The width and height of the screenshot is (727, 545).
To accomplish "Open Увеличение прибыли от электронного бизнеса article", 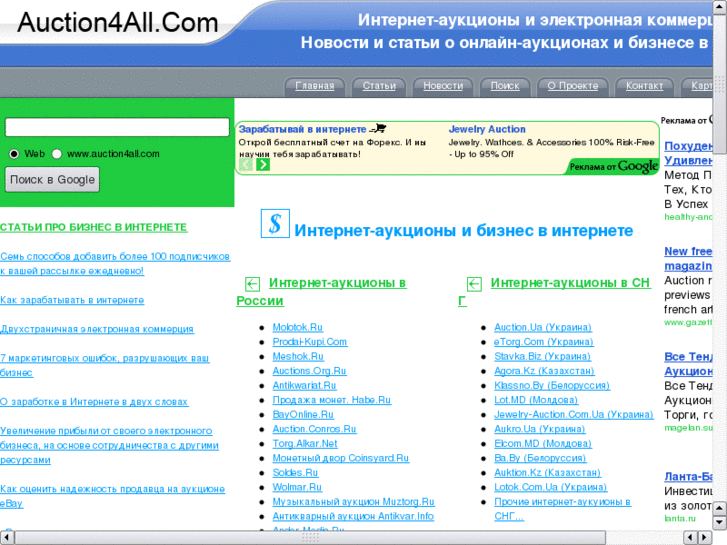I will pos(109,445).
